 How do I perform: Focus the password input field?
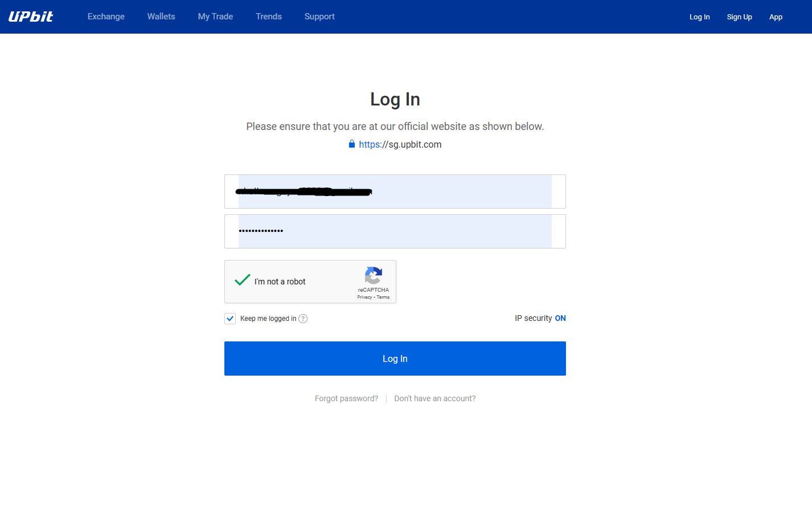(x=395, y=231)
